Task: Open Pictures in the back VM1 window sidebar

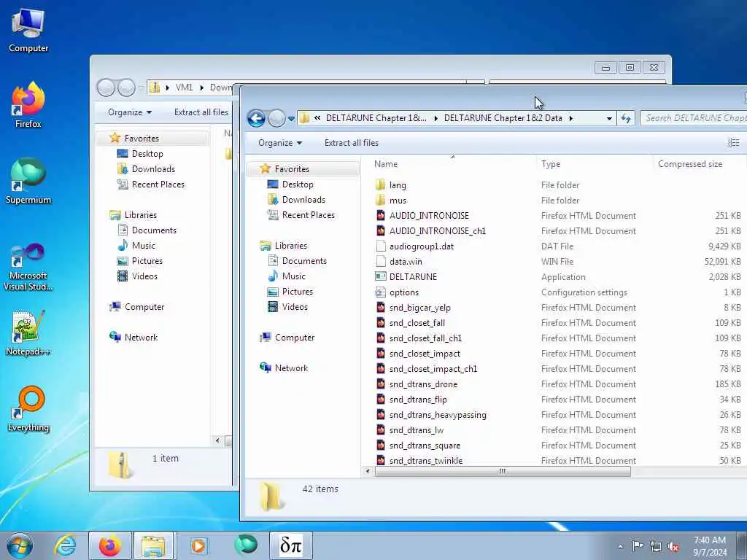Action: pyautogui.click(x=147, y=261)
